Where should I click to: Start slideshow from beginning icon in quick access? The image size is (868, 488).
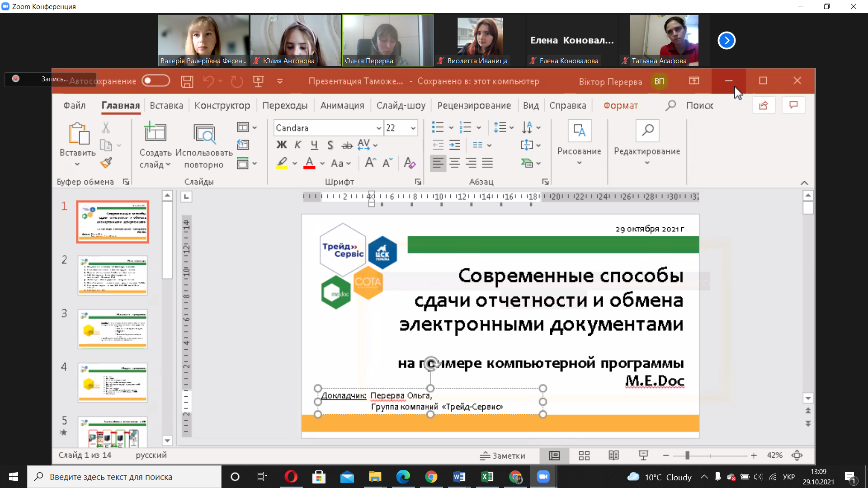258,81
